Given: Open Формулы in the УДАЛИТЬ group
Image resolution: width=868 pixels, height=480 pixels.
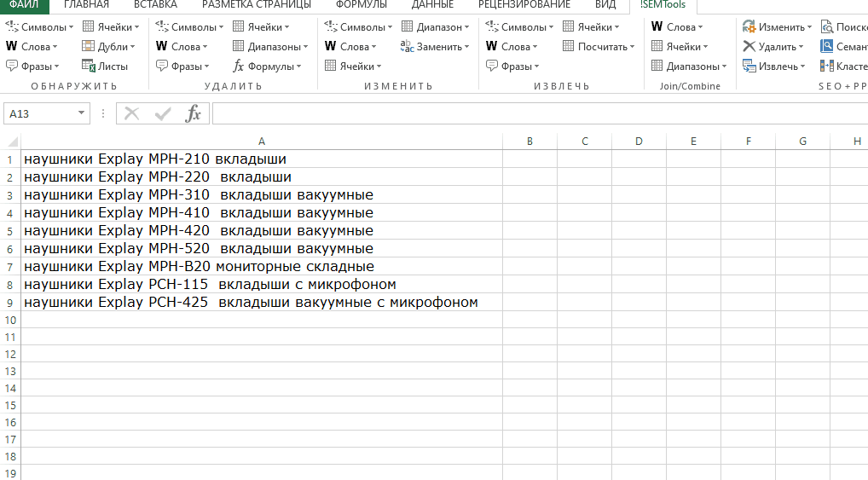Looking at the screenshot, I should tap(268, 66).
